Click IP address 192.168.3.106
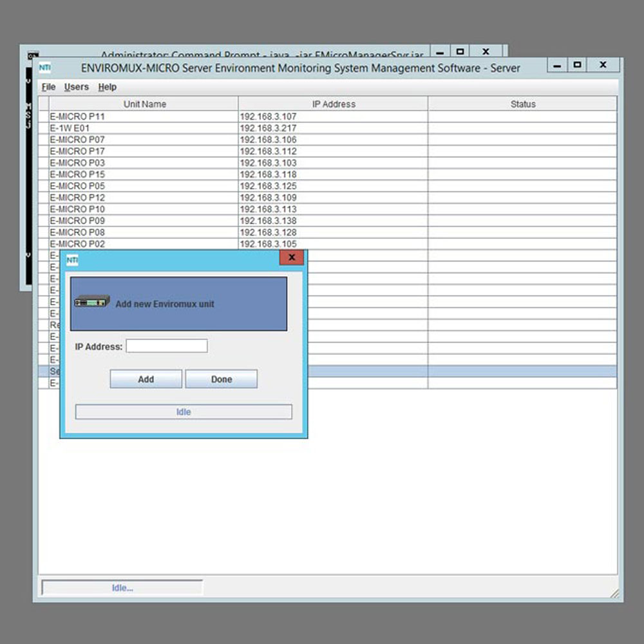 pyautogui.click(x=268, y=140)
